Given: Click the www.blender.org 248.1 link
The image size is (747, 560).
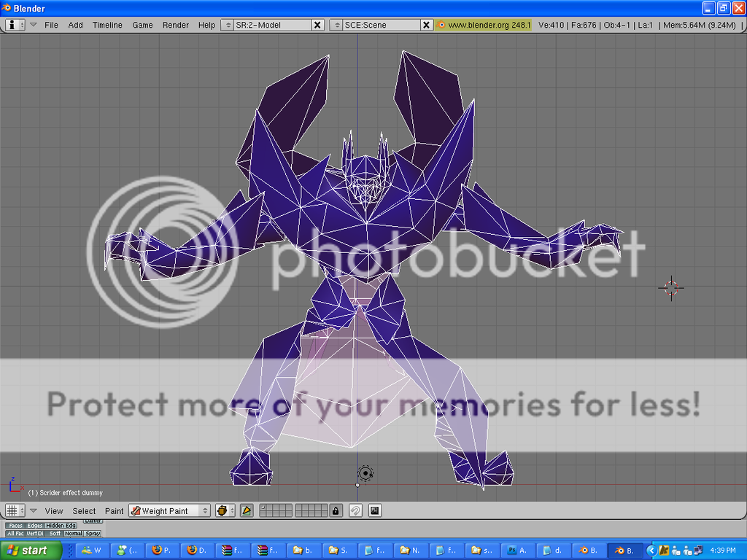Looking at the screenshot, I should (484, 25).
